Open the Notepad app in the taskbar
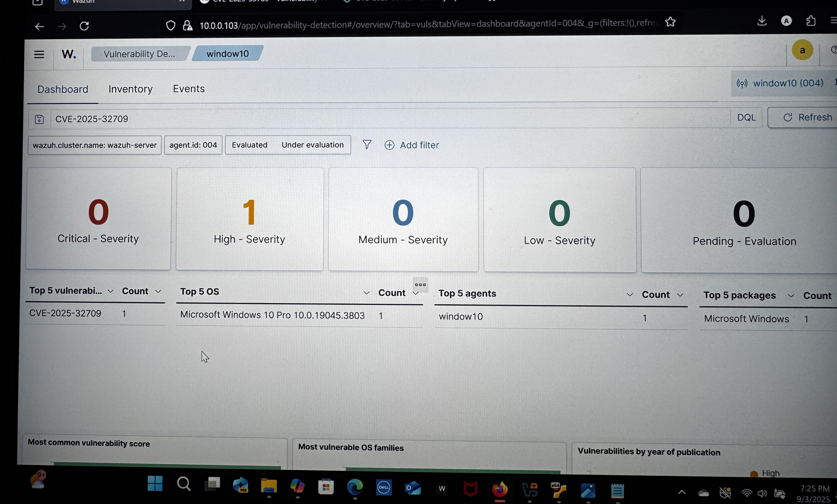 [617, 491]
